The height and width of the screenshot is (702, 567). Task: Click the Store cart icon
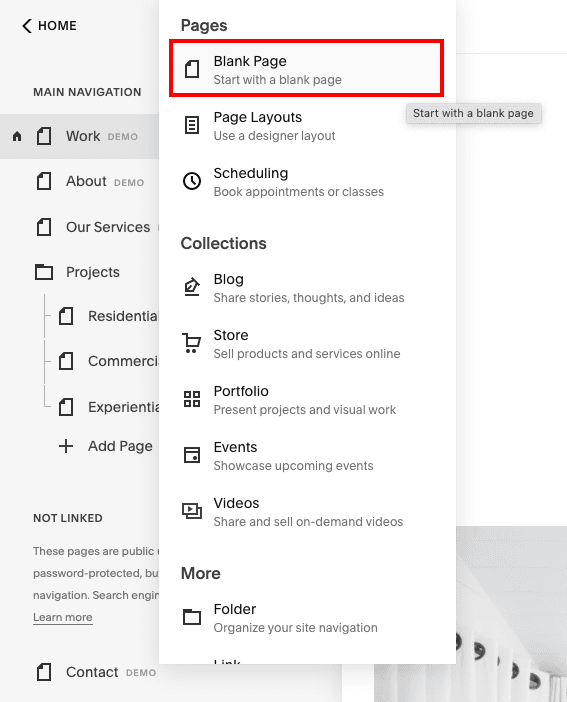192,343
